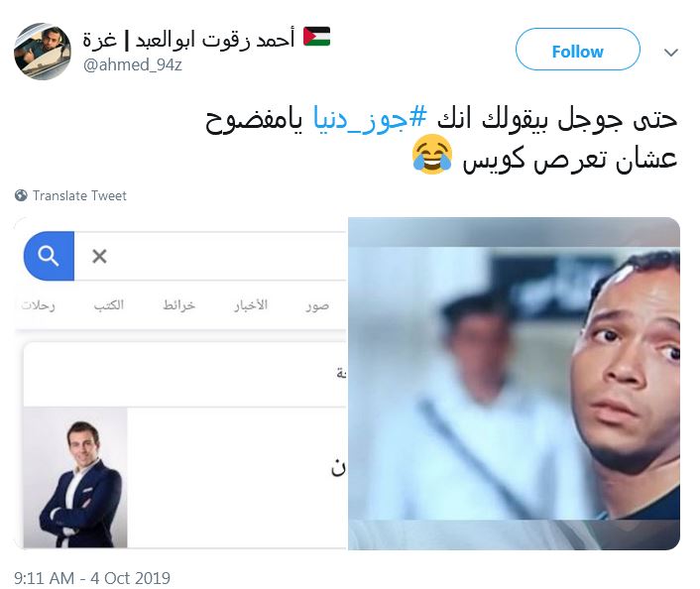
Task: Open the #جوز_دنيا hashtag link
Action: [x=370, y=119]
